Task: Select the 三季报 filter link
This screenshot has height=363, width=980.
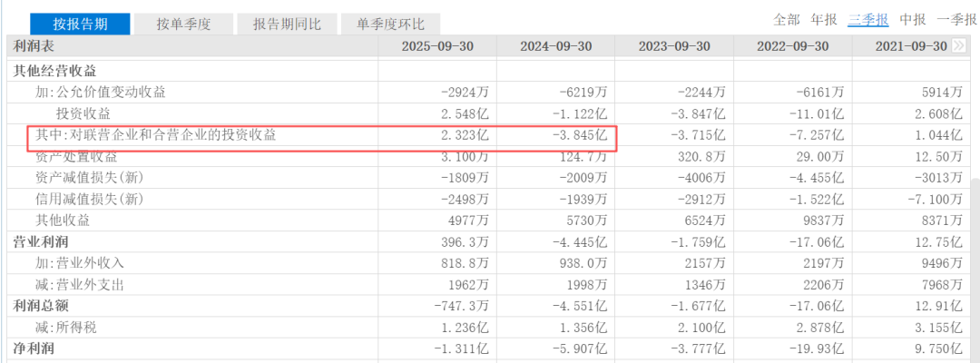Action: [x=867, y=19]
